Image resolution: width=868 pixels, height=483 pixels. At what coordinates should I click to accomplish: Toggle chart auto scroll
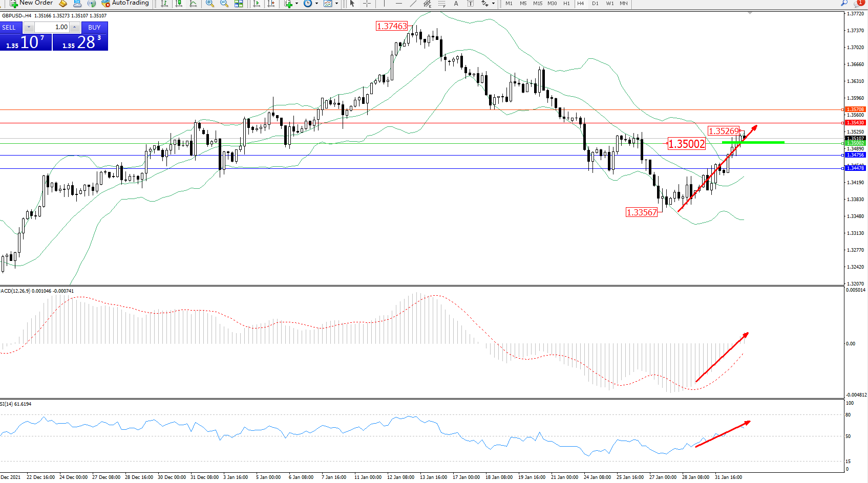click(x=257, y=4)
